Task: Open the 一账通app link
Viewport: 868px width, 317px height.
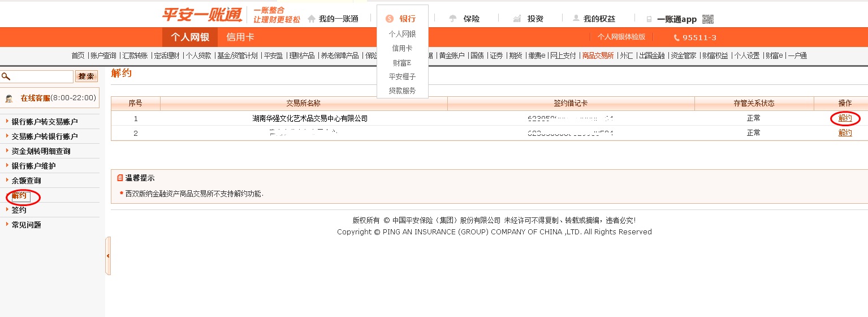Action: (677, 19)
